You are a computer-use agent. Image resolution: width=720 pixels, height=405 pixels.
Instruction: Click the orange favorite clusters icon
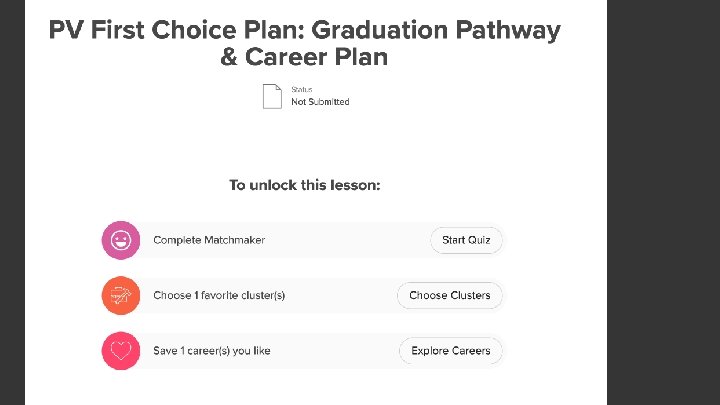tap(120, 296)
